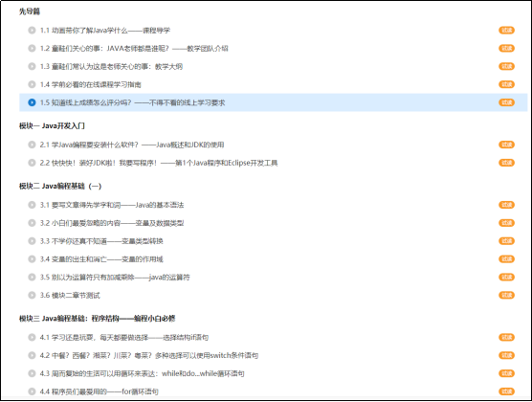Click the play icon for lesson 4.2
This screenshot has height=402, width=532.
click(x=32, y=355)
